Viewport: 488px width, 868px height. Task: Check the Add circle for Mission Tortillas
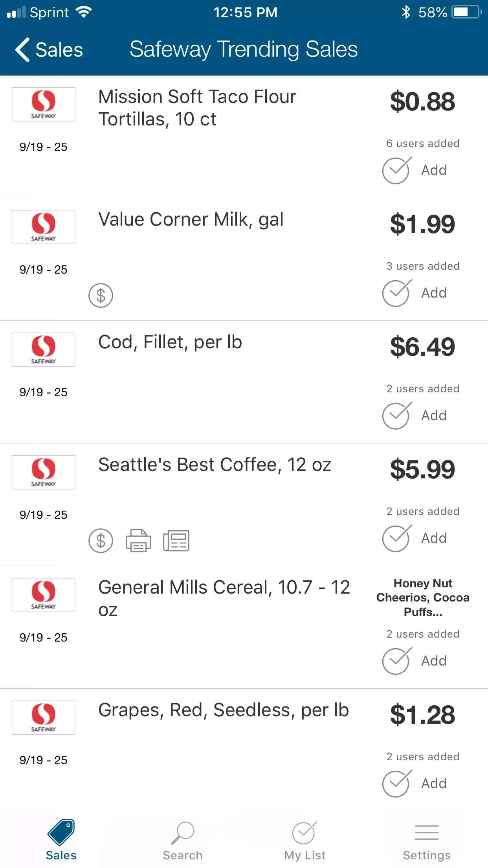[397, 170]
